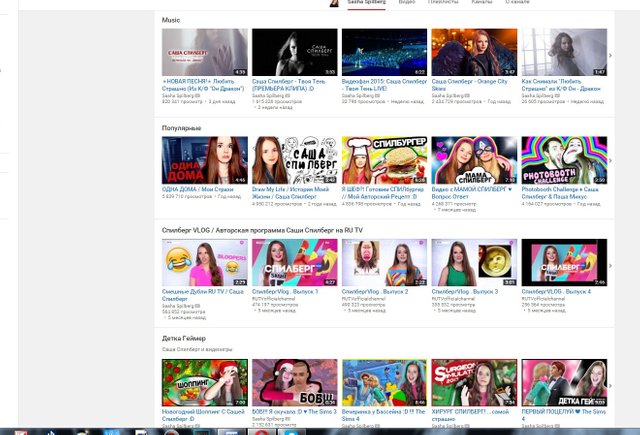Show more videos in the Популярные row
Image resolution: width=640 pixels, height=435 pixels.
tap(610, 161)
